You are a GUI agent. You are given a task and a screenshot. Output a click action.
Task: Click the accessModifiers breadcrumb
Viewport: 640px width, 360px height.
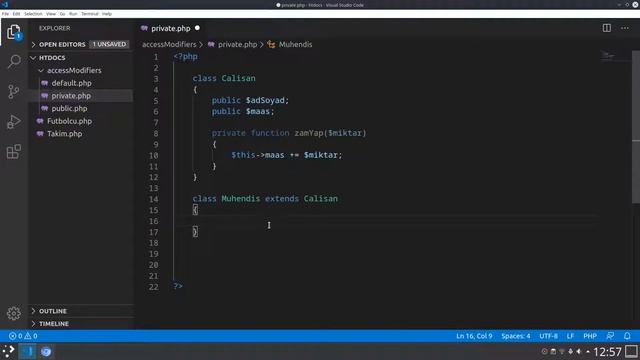(x=169, y=44)
